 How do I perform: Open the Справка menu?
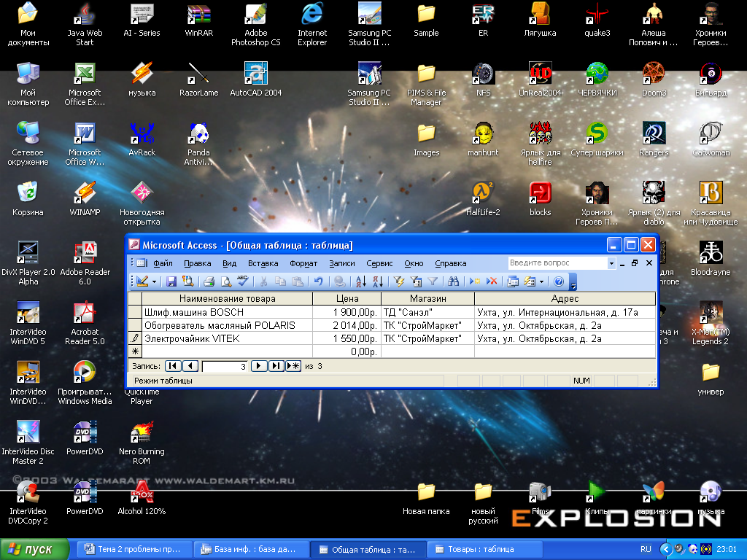point(451,263)
